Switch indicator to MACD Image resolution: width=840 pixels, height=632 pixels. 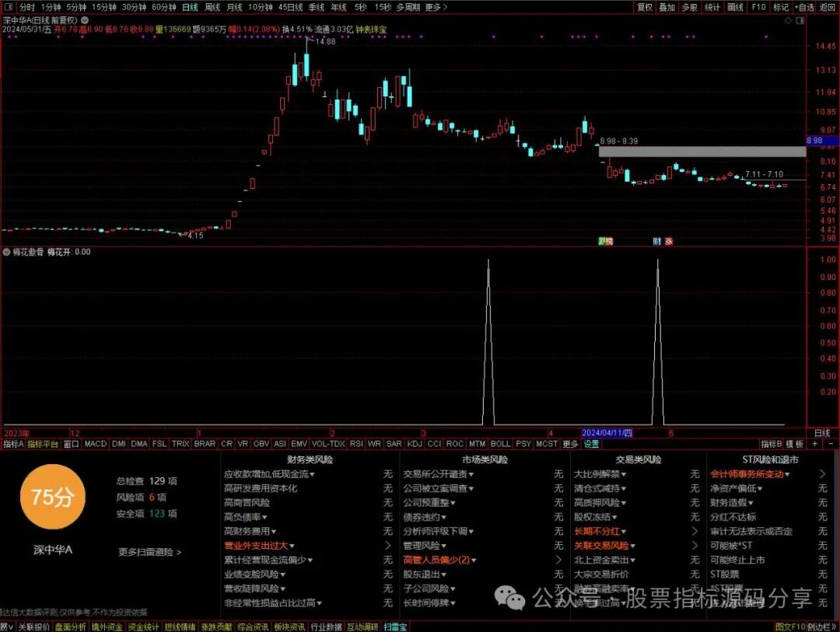point(96,443)
